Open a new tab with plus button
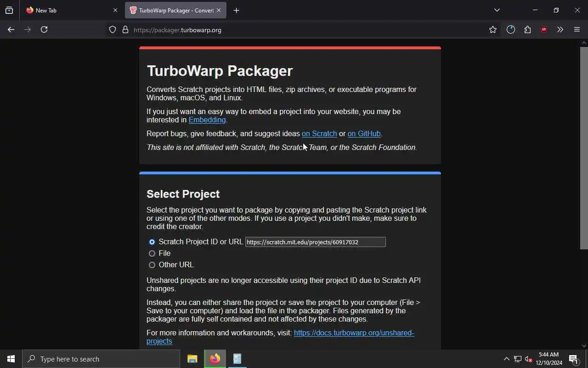 tap(236, 10)
